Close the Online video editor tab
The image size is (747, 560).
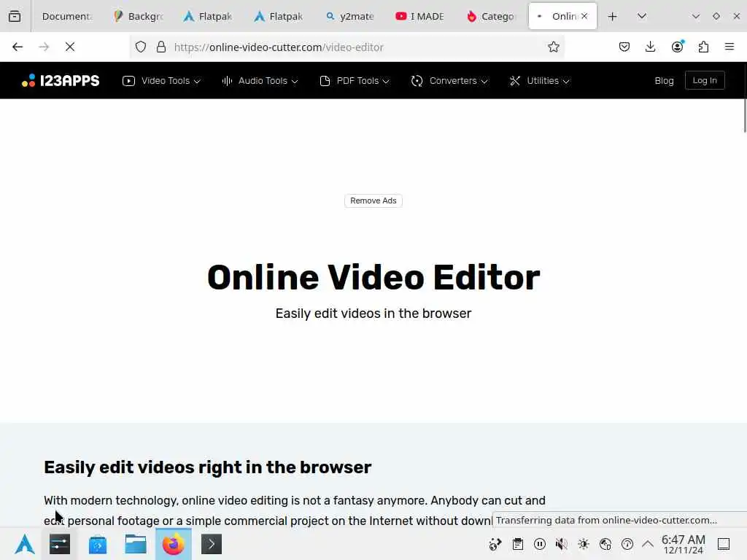click(x=584, y=16)
